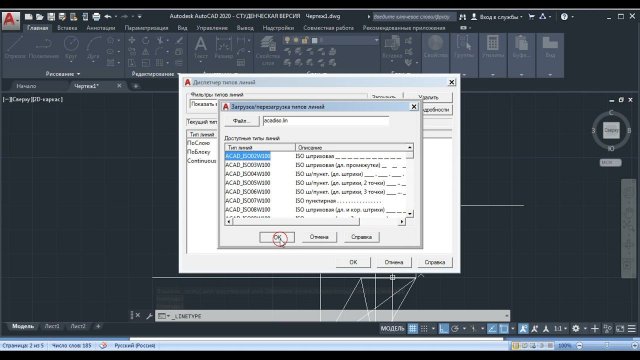Click the vertical scroll down arrow of linetype list

410,213
